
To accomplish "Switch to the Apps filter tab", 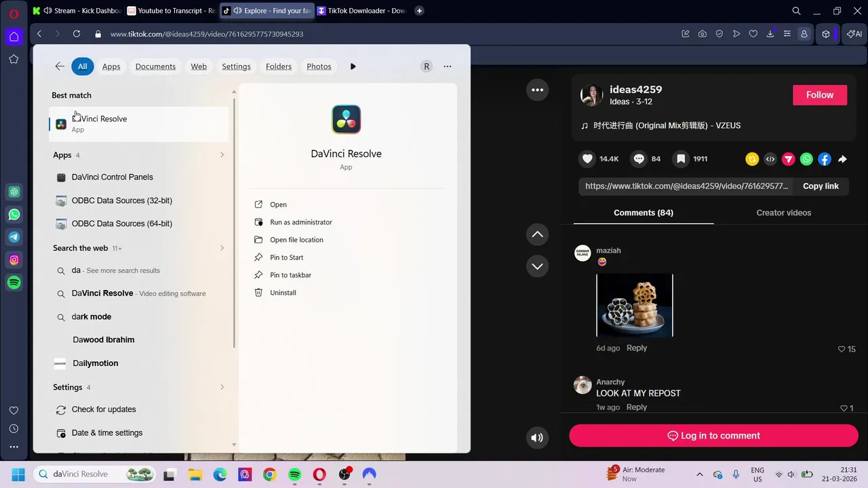I will [111, 66].
